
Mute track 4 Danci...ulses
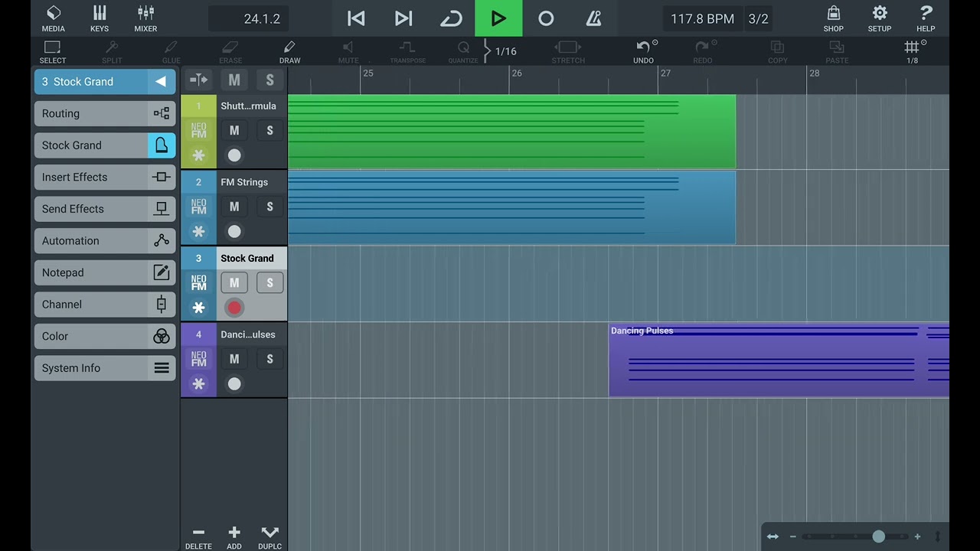[x=234, y=359]
